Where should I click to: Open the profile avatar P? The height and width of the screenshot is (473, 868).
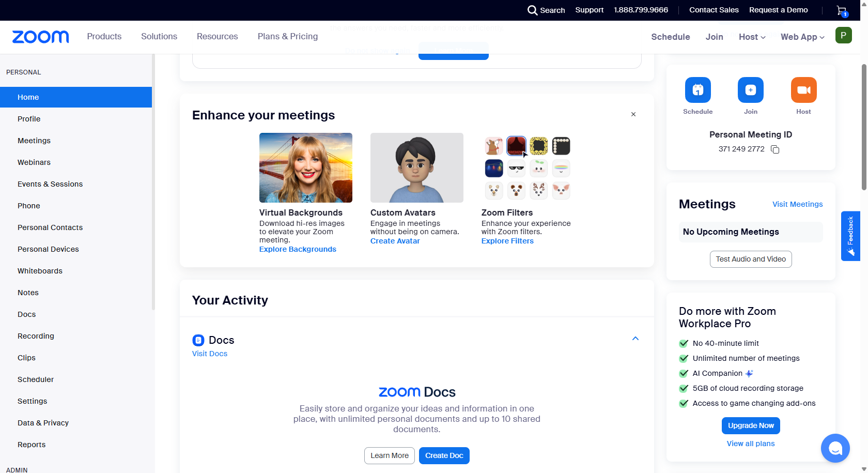(x=843, y=35)
